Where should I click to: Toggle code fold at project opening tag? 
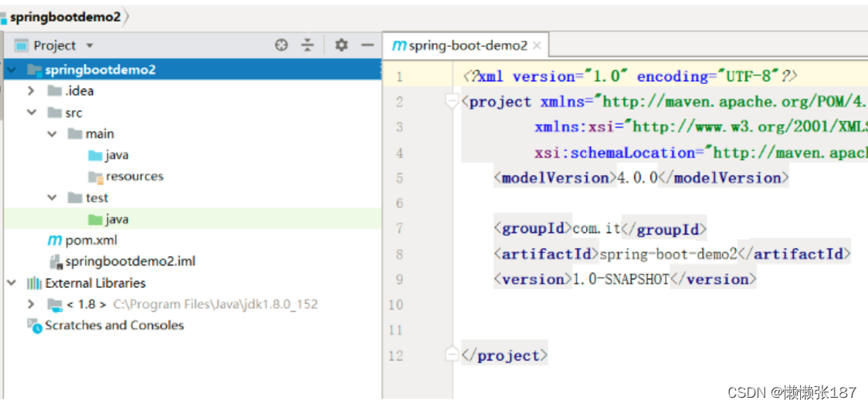[453, 102]
